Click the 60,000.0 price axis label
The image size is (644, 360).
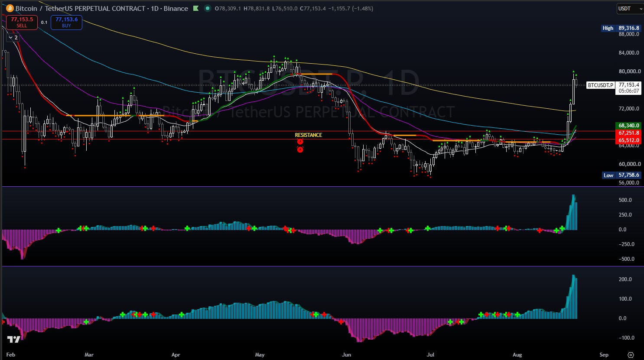coord(630,164)
